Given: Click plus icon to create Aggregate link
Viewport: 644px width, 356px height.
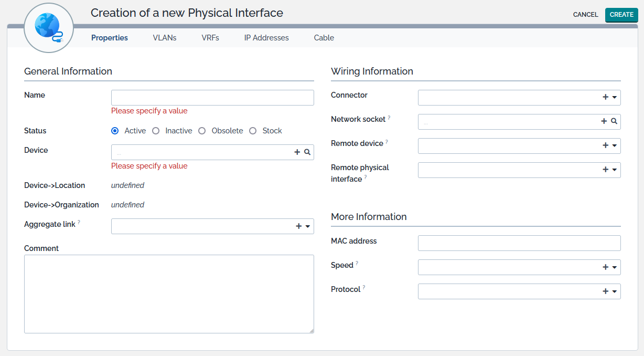Looking at the screenshot, I should click(298, 226).
